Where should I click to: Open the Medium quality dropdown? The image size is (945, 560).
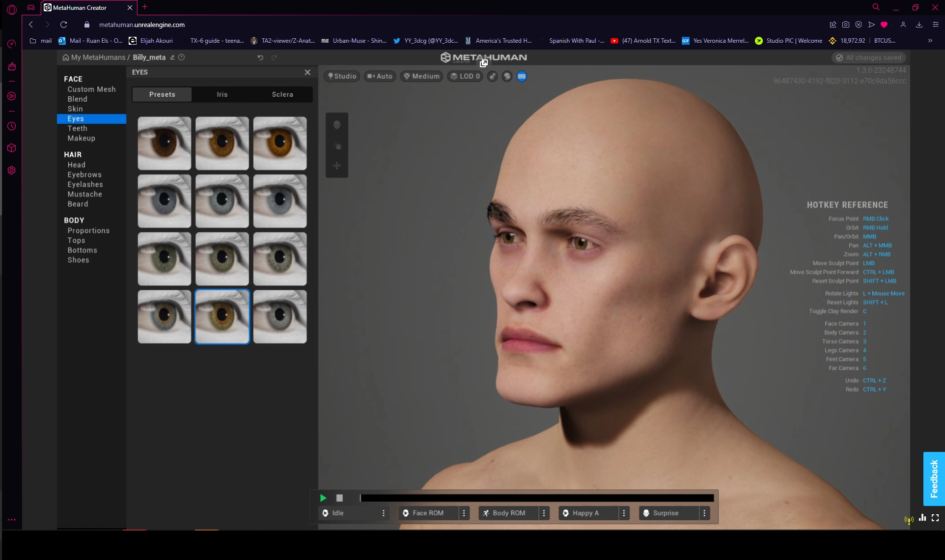click(422, 76)
